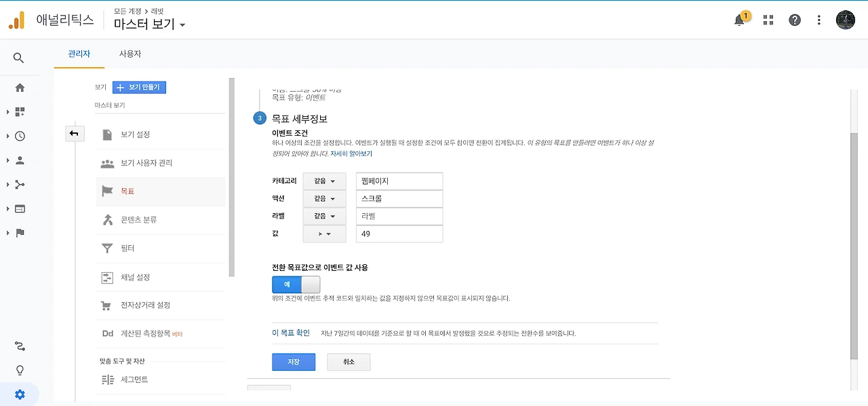This screenshot has width=868, height=406.
Task: Open Realtime reports clock icon
Action: tap(20, 136)
